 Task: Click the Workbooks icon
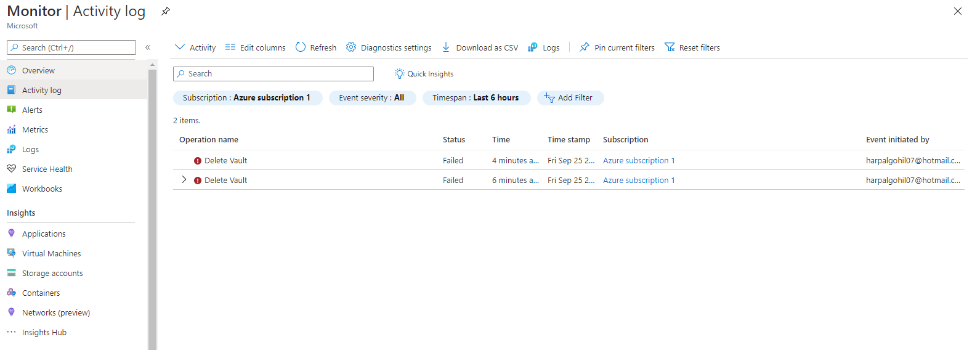tap(11, 189)
